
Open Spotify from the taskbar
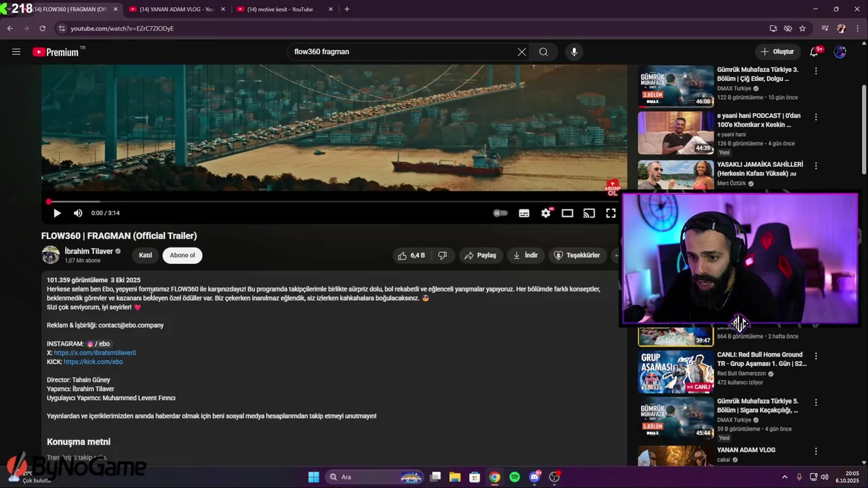[515, 477]
